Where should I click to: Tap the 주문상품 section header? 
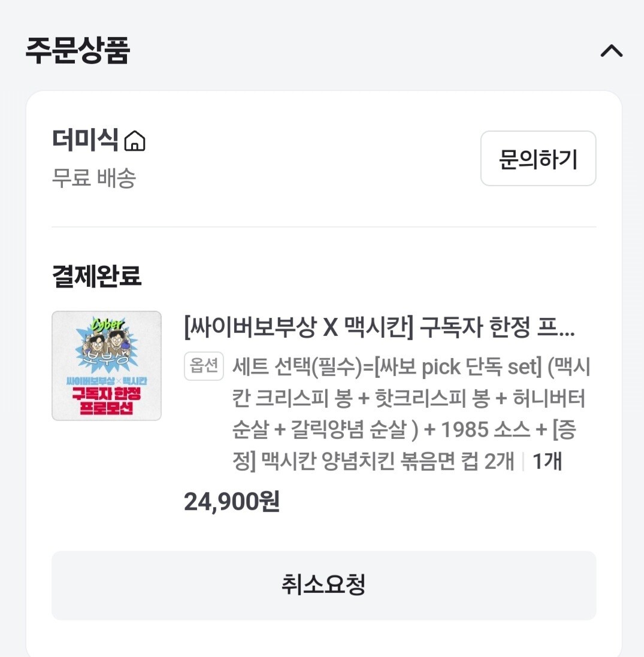pos(78,50)
